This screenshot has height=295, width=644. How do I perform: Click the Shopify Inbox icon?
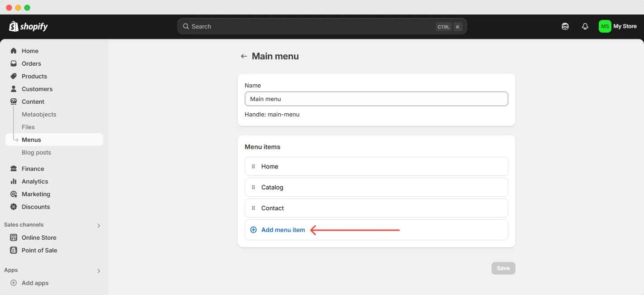(565, 26)
